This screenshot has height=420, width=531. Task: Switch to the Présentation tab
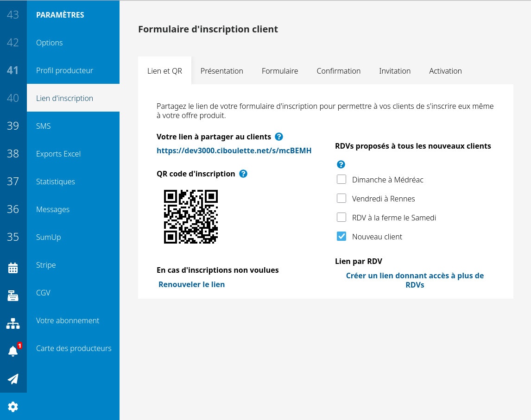(x=221, y=71)
